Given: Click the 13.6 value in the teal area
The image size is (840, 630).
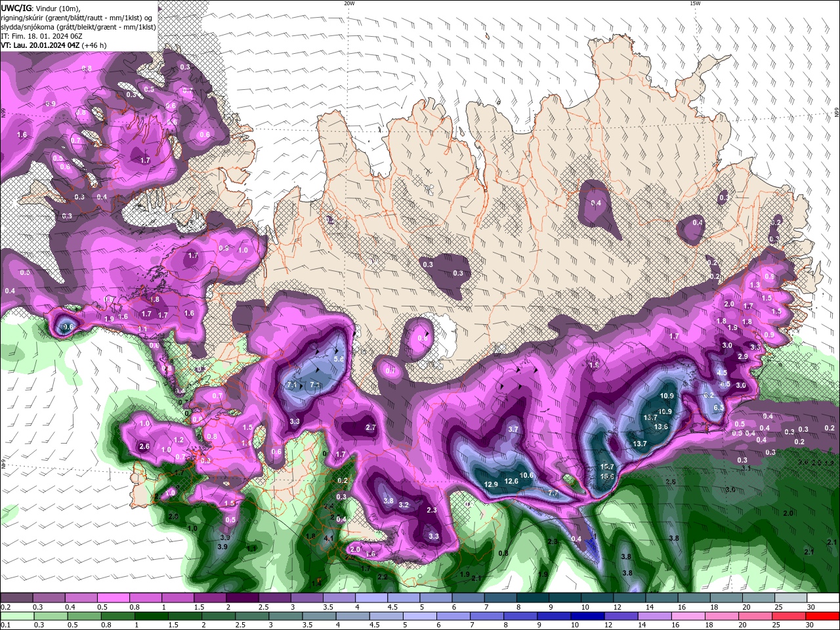Looking at the screenshot, I should click(661, 427).
